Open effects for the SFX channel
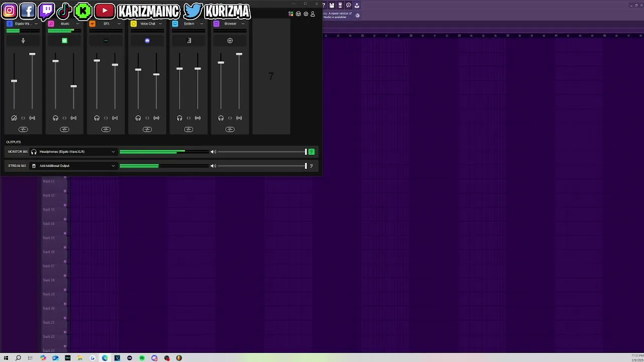The height and width of the screenshot is (362, 644). pyautogui.click(x=106, y=130)
